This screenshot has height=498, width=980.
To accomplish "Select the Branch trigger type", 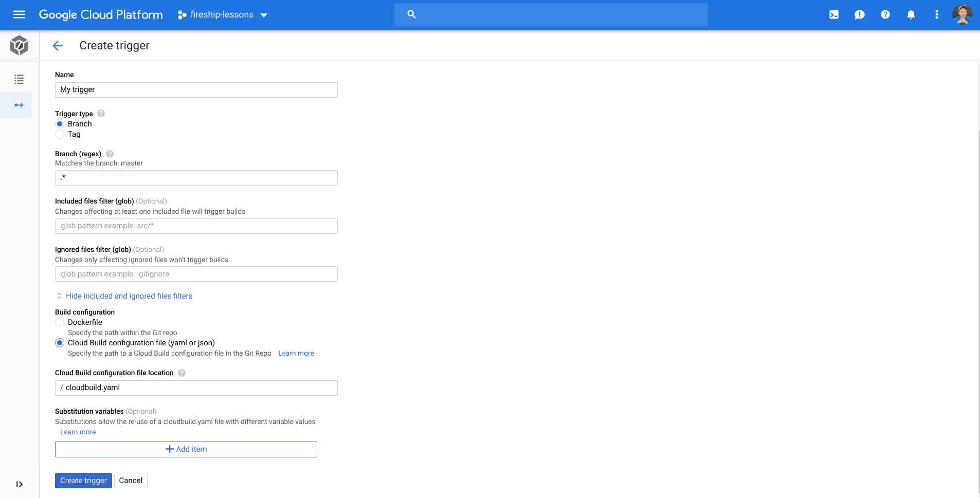I will point(60,124).
